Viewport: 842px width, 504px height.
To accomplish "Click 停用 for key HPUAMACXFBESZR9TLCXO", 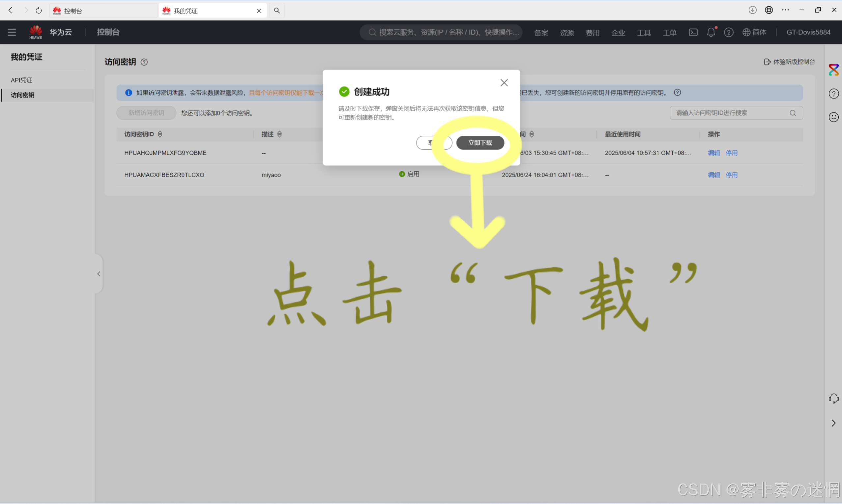I will (x=731, y=175).
